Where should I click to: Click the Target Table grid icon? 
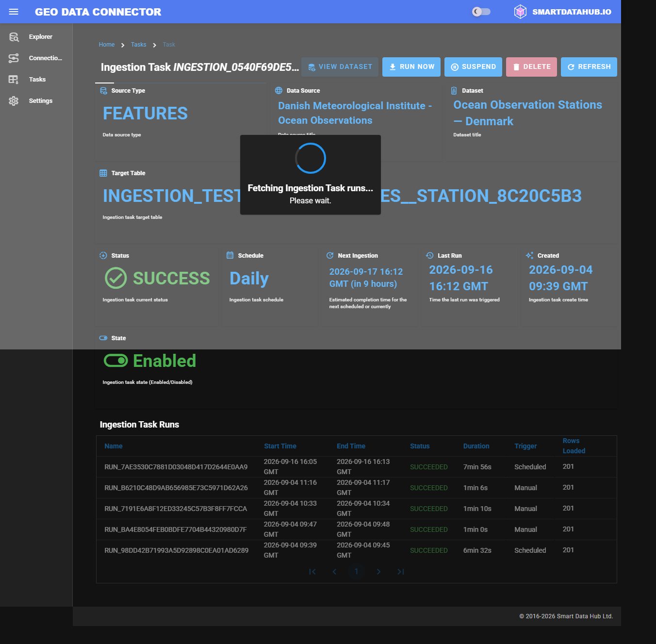103,173
